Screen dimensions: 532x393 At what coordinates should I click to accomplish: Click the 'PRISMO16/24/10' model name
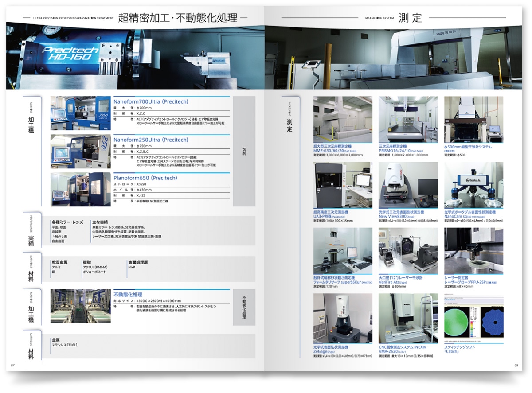click(395, 151)
